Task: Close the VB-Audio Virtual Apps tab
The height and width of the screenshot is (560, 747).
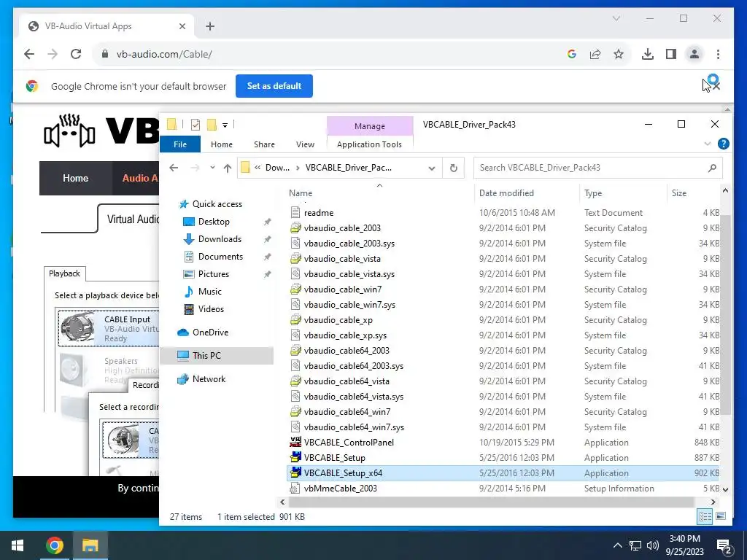Action: (x=182, y=26)
